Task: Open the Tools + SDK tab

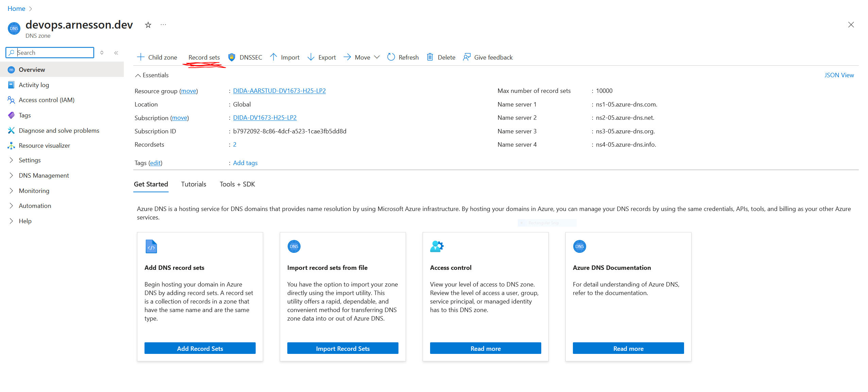Action: tap(237, 184)
